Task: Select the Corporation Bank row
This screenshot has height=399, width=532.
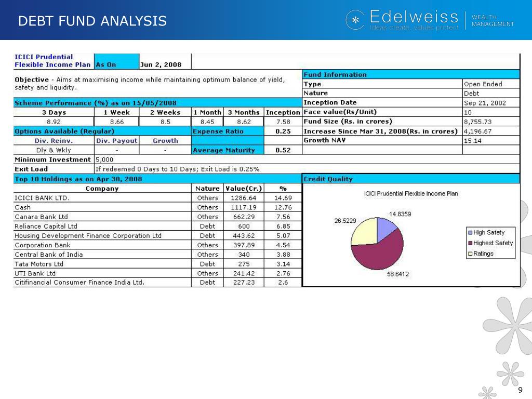Action: pos(157,245)
